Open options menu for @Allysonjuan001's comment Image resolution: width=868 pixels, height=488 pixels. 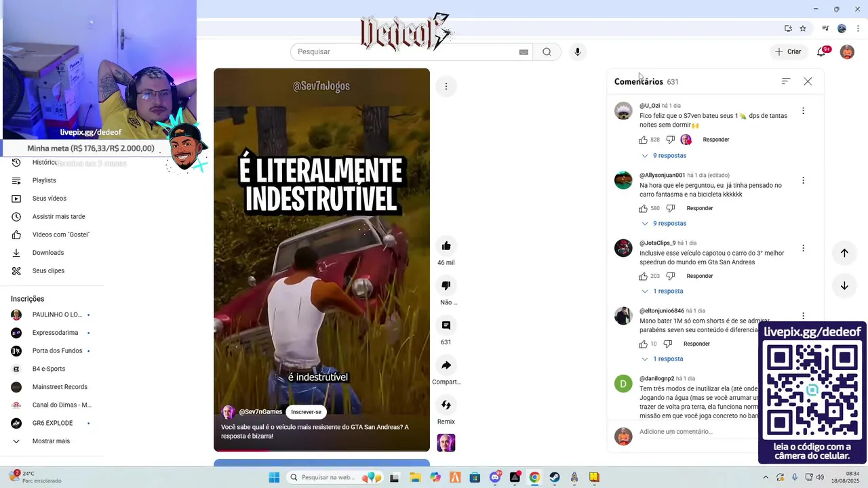(x=803, y=180)
